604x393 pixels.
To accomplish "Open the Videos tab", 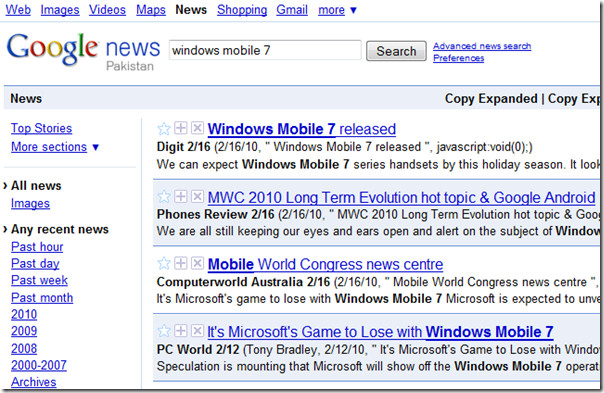I will tap(107, 10).
